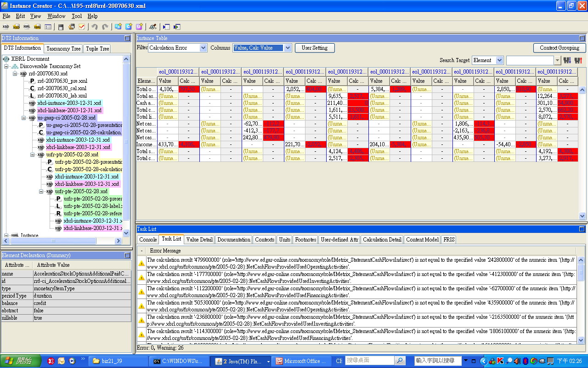Open the Window menu

pos(57,16)
